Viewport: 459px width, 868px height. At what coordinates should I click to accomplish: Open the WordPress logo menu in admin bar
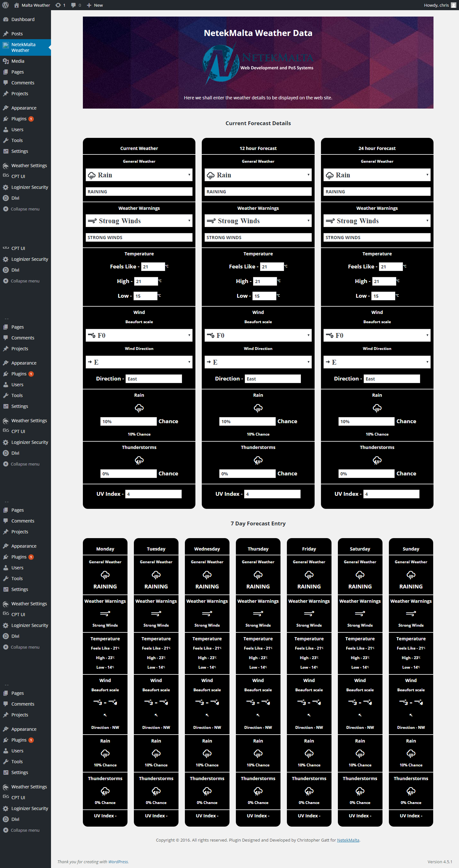pos(5,5)
